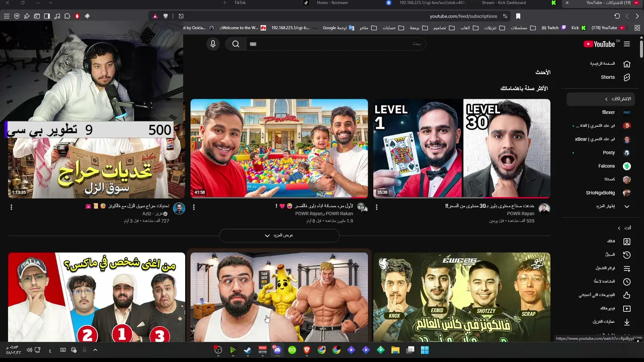Open the Windows Start menu
644x362 pixels.
(x=425, y=350)
